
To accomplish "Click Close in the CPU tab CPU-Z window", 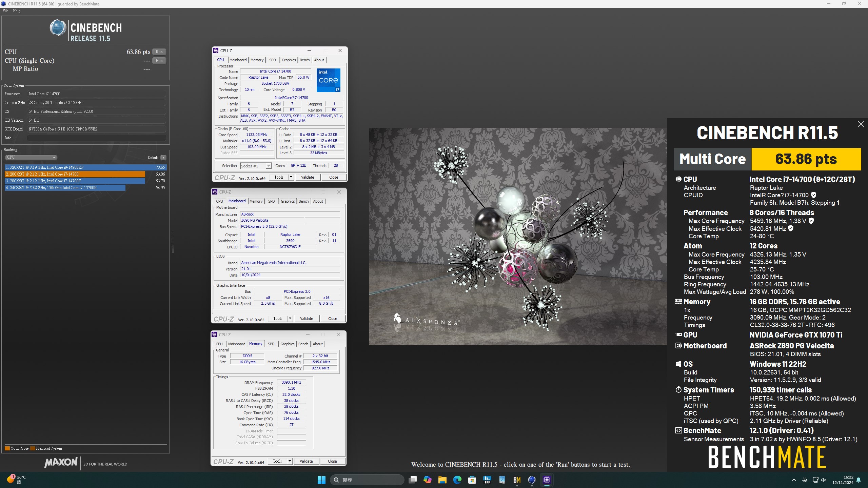I will pos(334,177).
